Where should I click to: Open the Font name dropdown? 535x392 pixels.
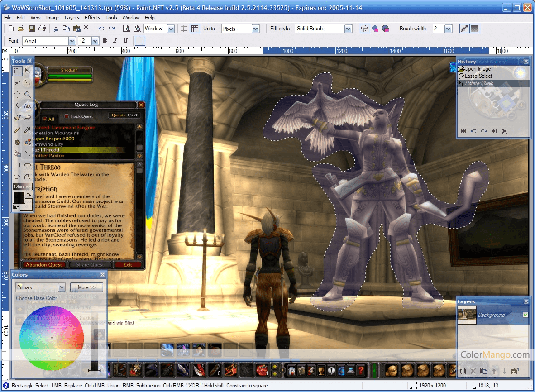(x=72, y=41)
